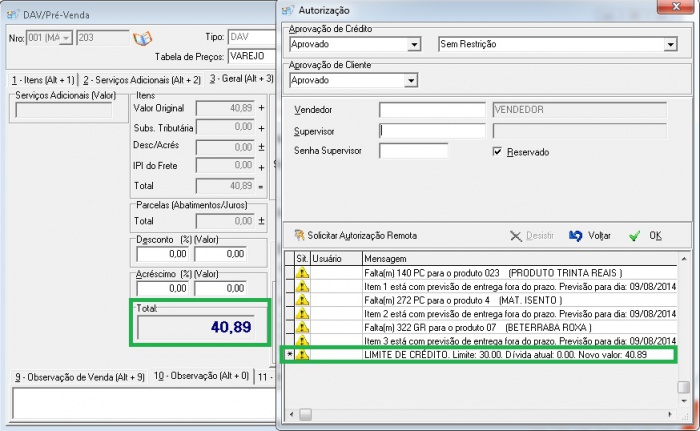The width and height of the screenshot is (700, 431).
Task: Open the 2 - Serviços Adicionais tab
Action: click(x=141, y=79)
